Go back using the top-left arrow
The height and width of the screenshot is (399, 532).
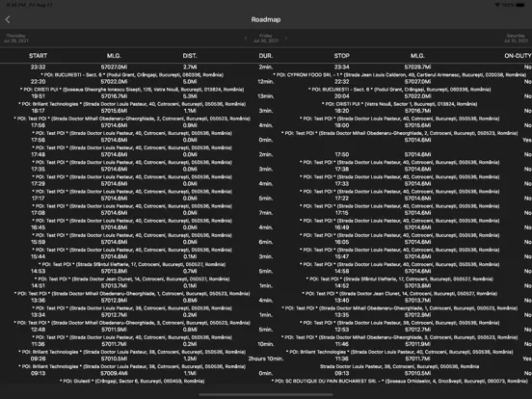pos(8,19)
